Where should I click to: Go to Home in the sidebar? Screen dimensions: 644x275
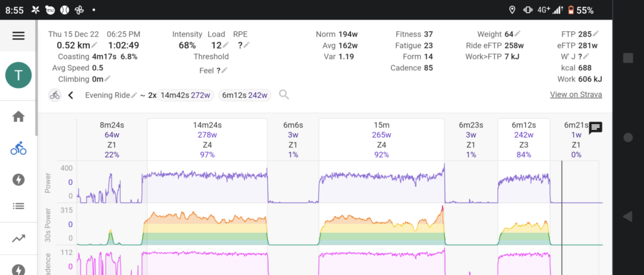18,116
